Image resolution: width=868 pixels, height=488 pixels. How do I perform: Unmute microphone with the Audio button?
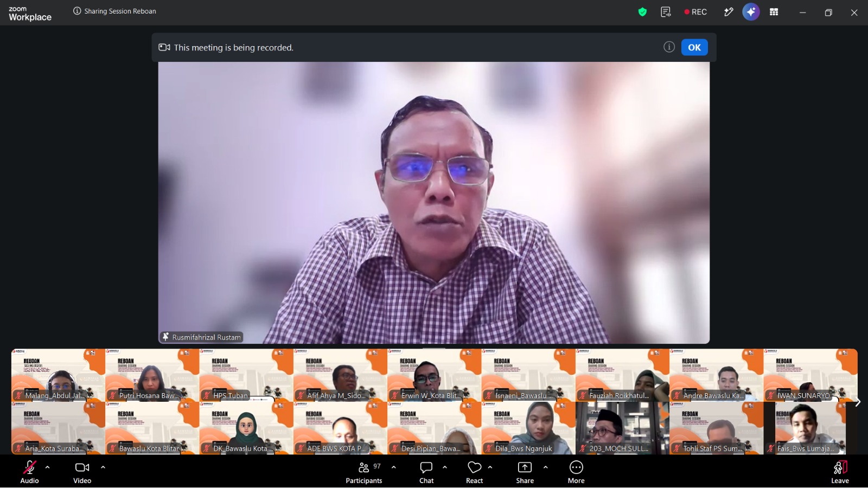tap(29, 472)
